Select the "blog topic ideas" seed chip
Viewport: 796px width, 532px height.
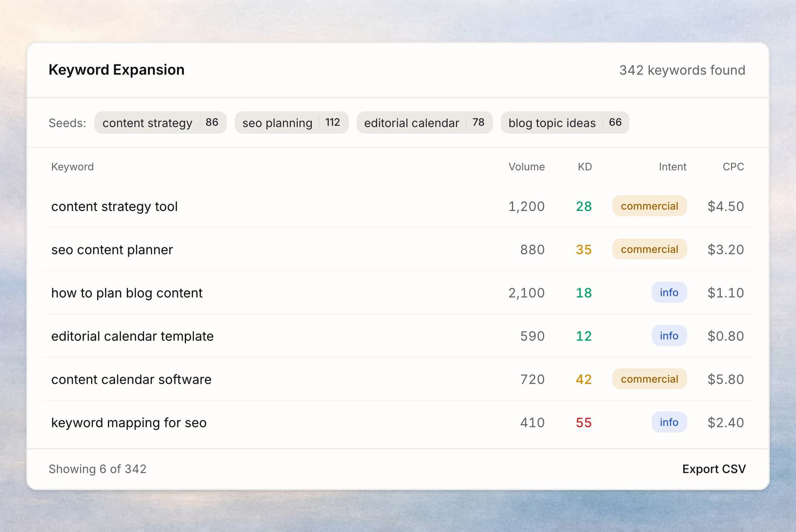[565, 123]
